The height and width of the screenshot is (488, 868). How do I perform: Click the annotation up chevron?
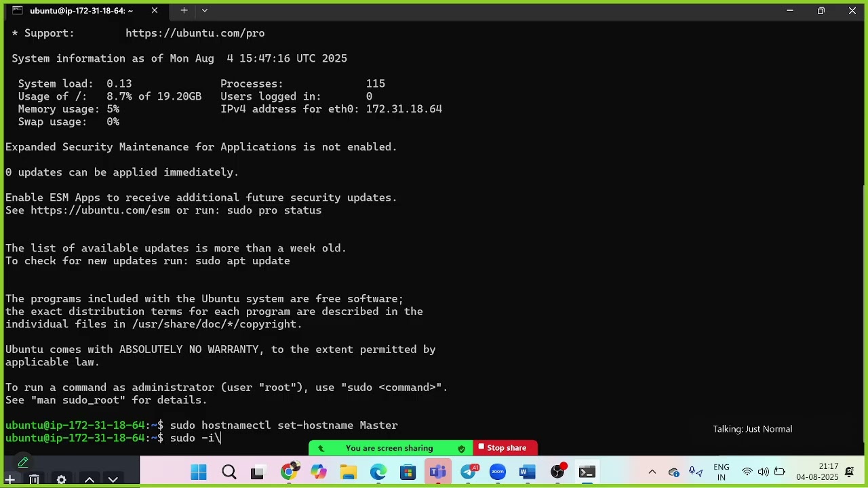[x=90, y=480]
